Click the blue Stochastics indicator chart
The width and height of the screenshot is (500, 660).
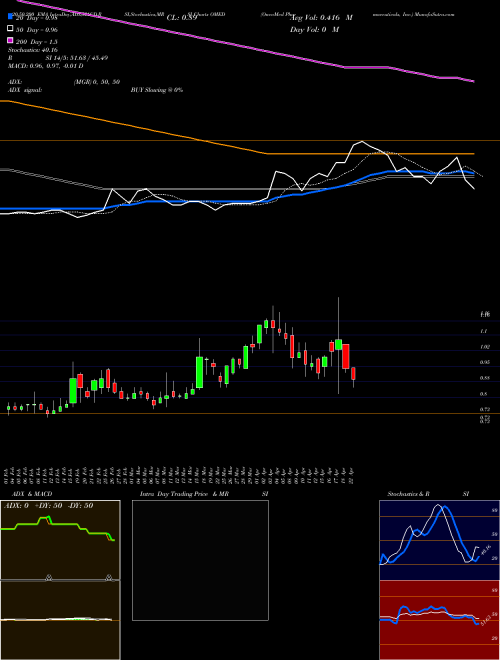click(439, 540)
